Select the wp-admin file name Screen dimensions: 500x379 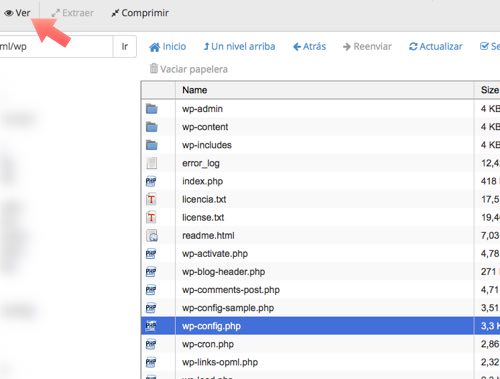click(202, 109)
